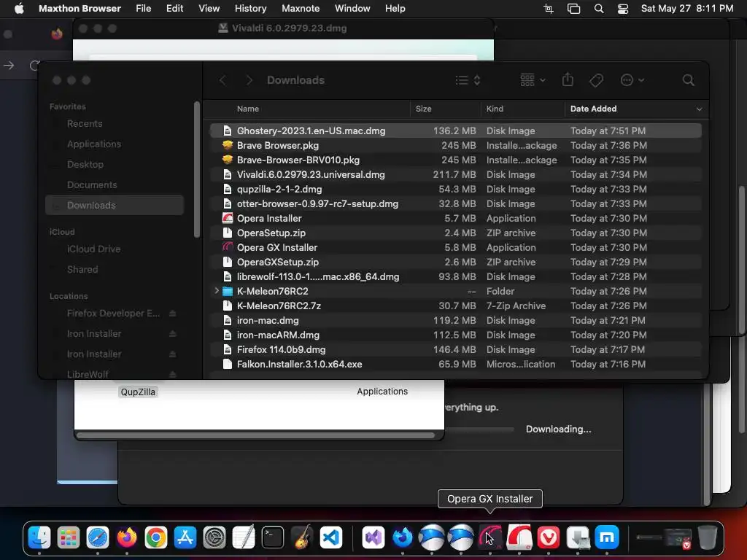747x560 pixels.
Task: Open the Maxthon Browser menu
Action: pos(80,9)
